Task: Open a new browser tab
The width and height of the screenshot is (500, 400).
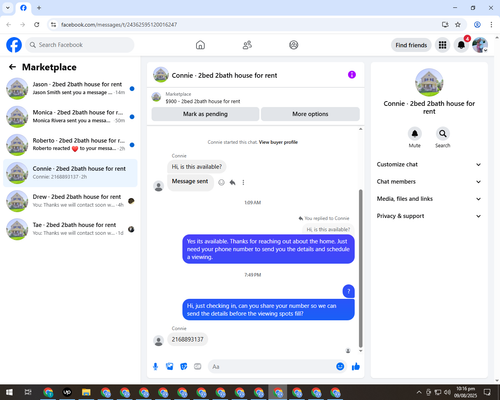Action: point(39,8)
